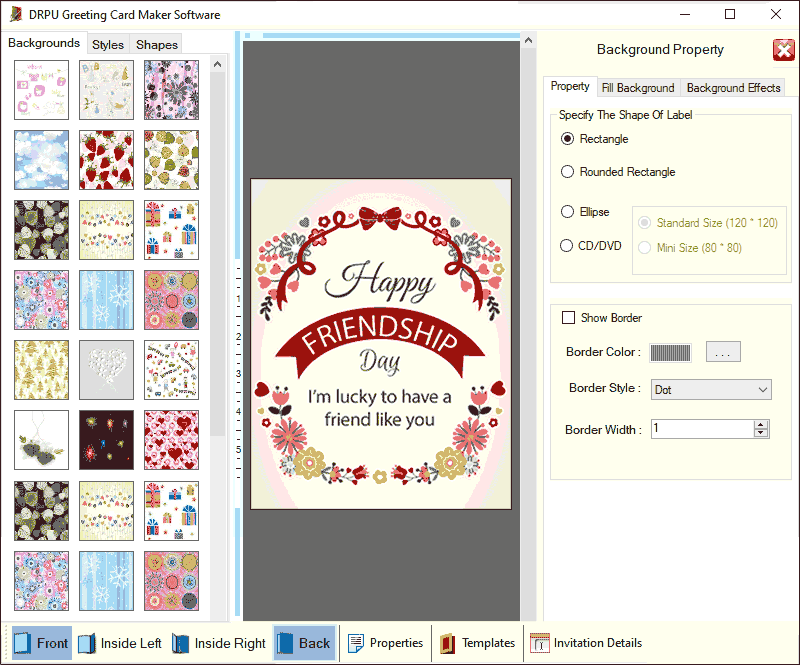Click the DRPU application logo in titlebar
Image resolution: width=800 pixels, height=665 pixels.
click(x=15, y=15)
